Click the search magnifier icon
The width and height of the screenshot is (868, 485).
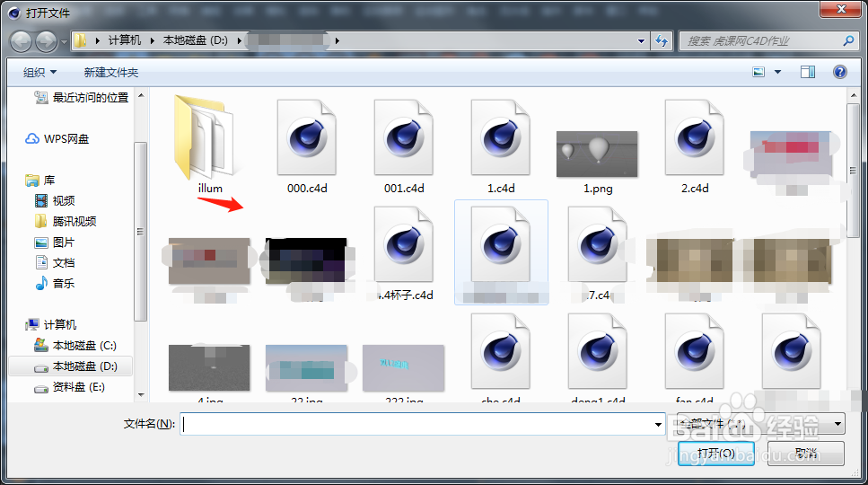[848, 41]
